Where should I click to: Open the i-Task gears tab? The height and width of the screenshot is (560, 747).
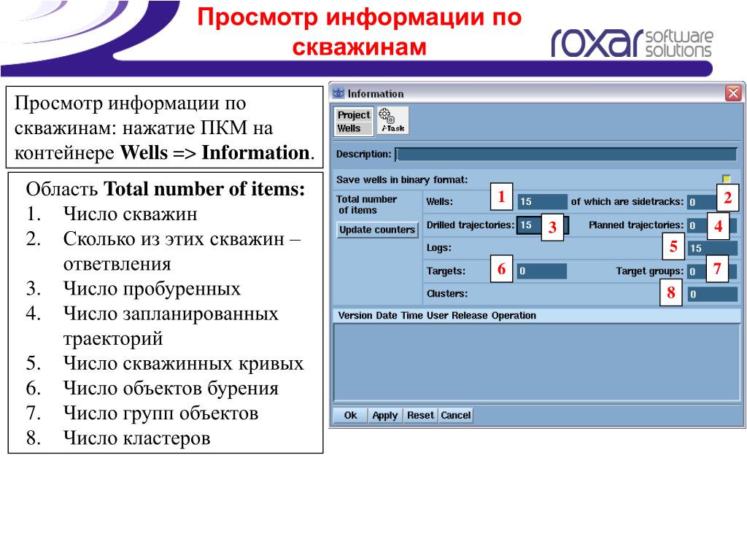click(392, 120)
